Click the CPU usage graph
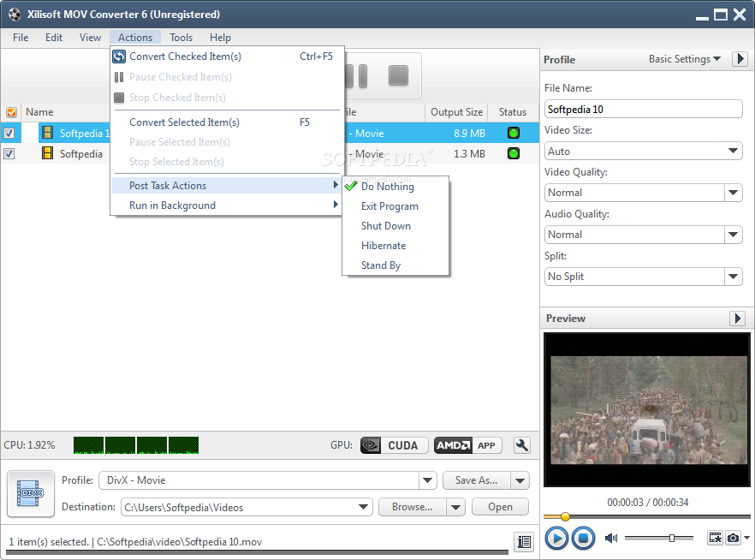755x560 pixels. [x=136, y=445]
